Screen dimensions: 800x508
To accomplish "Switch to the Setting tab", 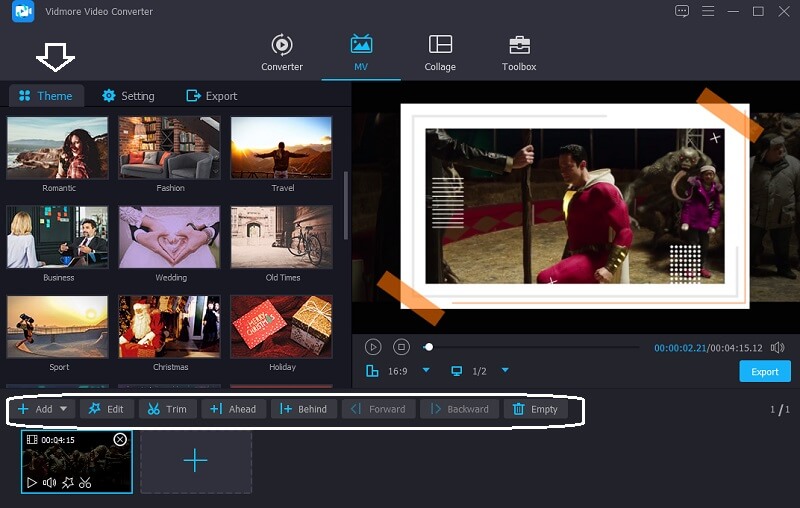I will (x=128, y=96).
